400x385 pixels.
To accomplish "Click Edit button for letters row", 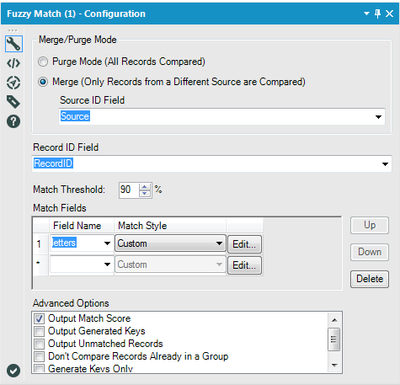I will 244,244.
